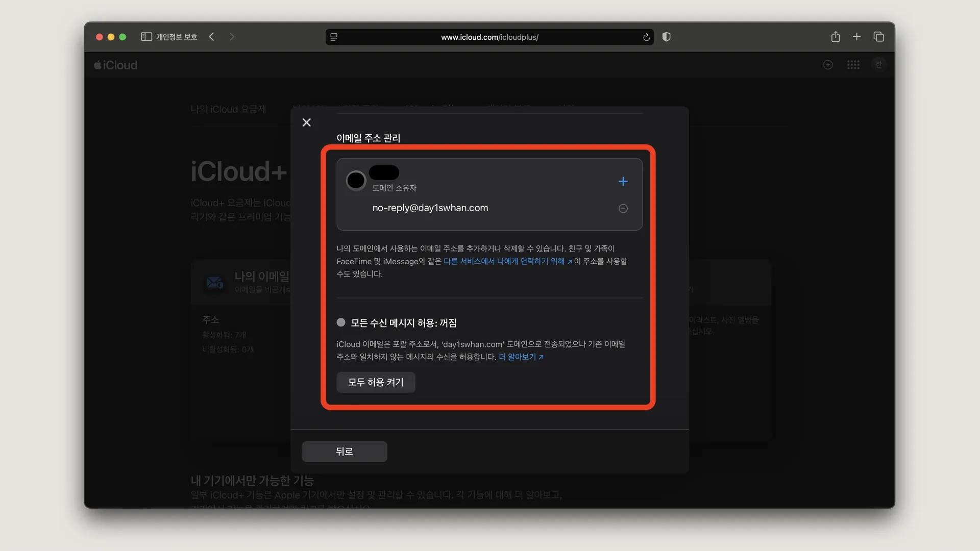The image size is (980, 551).
Task: Click the no-reply@day1swhan.com address text
Action: coord(430,208)
